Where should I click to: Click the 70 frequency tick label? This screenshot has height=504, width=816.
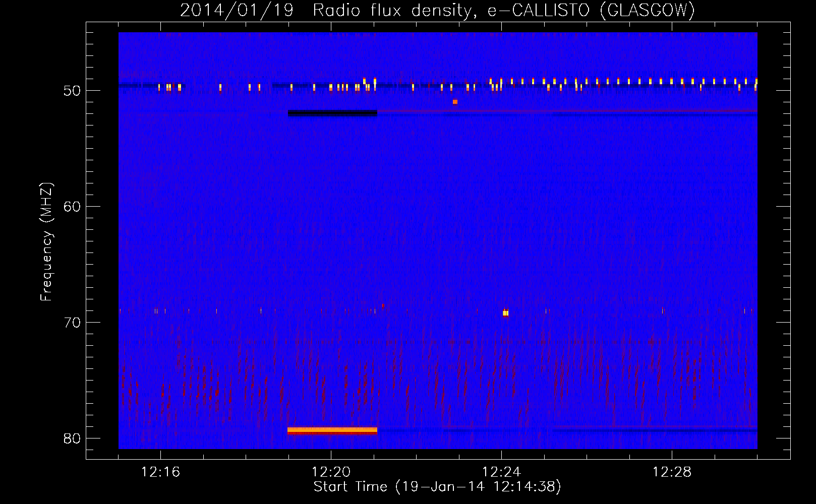coord(72,323)
